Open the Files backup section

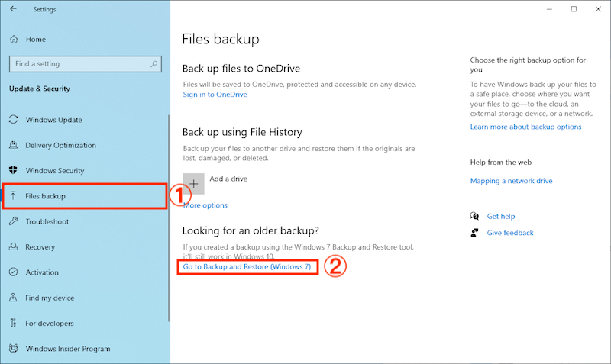tap(46, 196)
